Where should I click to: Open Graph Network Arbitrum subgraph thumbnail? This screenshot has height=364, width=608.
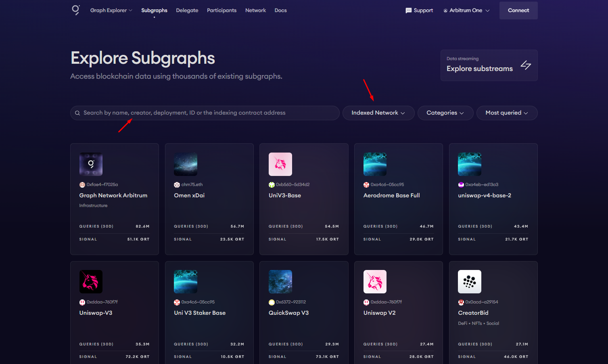pyautogui.click(x=91, y=164)
